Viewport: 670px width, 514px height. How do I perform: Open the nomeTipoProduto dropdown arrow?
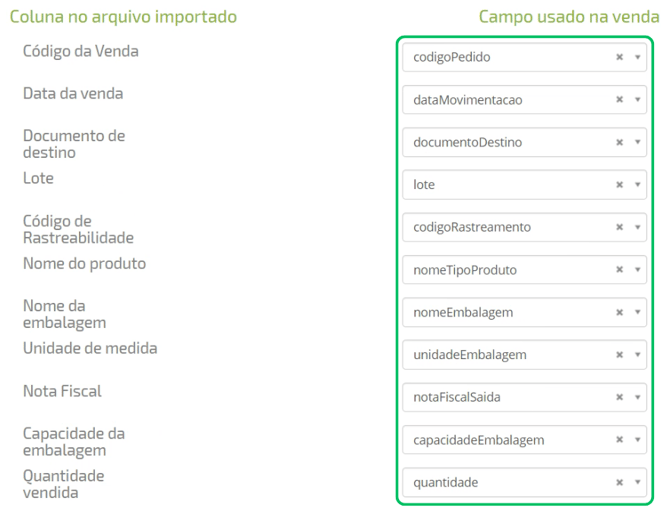(x=637, y=270)
